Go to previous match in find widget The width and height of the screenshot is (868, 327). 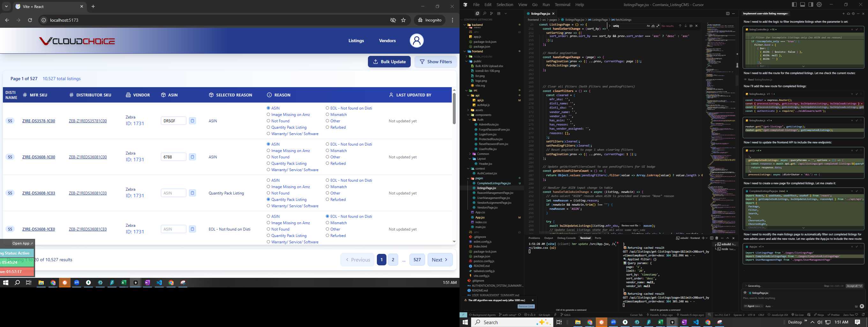point(680,26)
